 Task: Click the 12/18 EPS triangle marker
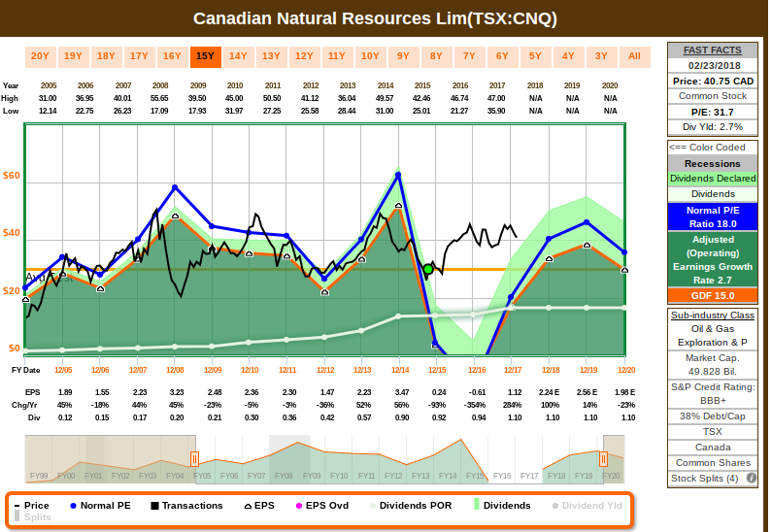550,259
